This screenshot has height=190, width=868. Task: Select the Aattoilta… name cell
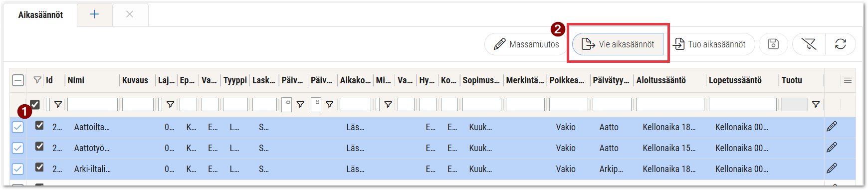[92, 127]
